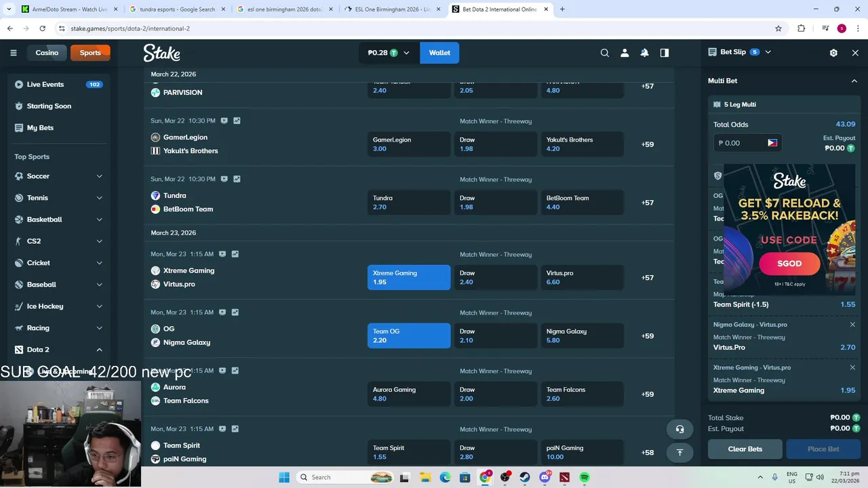Screen dimensions: 868x488
Task: Open File Explorer from the taskbar
Action: [425, 477]
